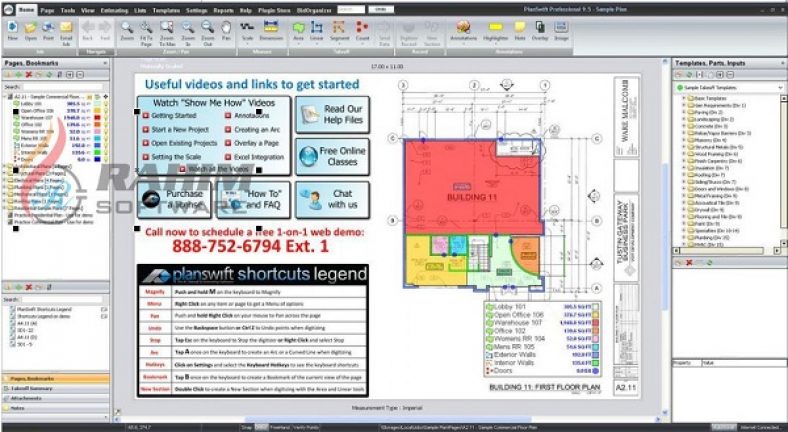Click the Back navigation arrow
Screen dimensions: 788x432
coord(87,28)
